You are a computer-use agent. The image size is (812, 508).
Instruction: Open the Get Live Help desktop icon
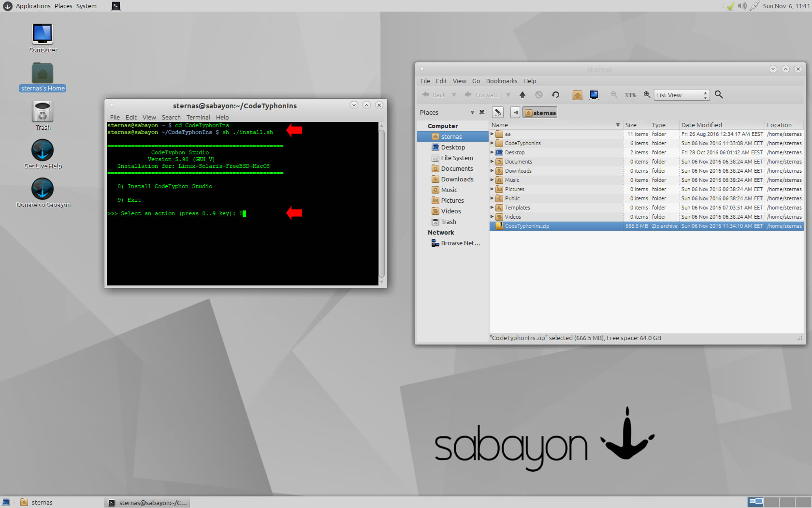[43, 154]
